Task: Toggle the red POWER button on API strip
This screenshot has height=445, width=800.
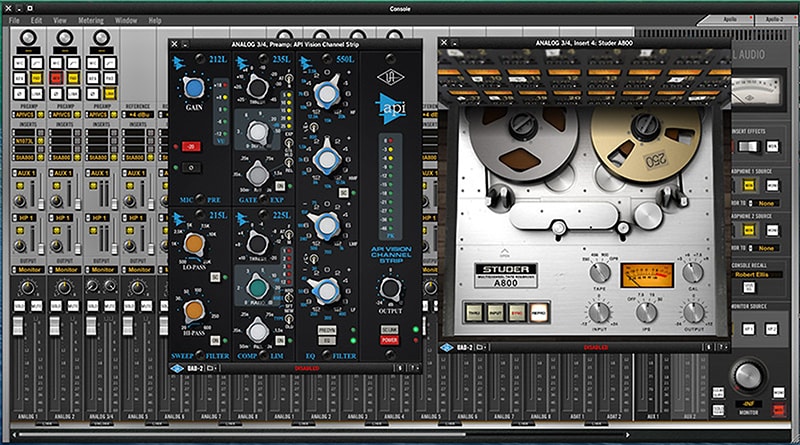Action: [389, 340]
